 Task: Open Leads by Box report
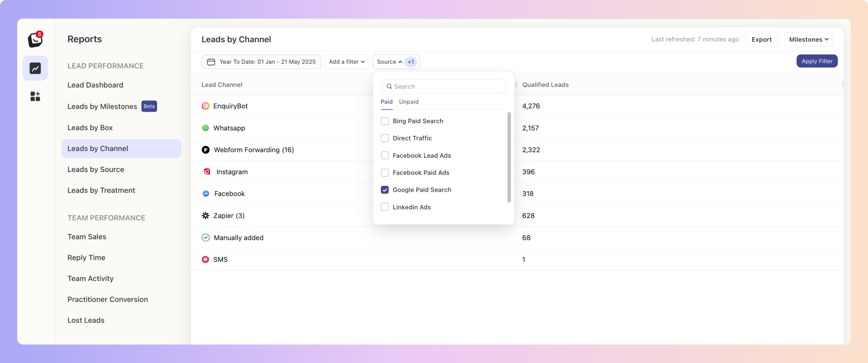pyautogui.click(x=90, y=128)
